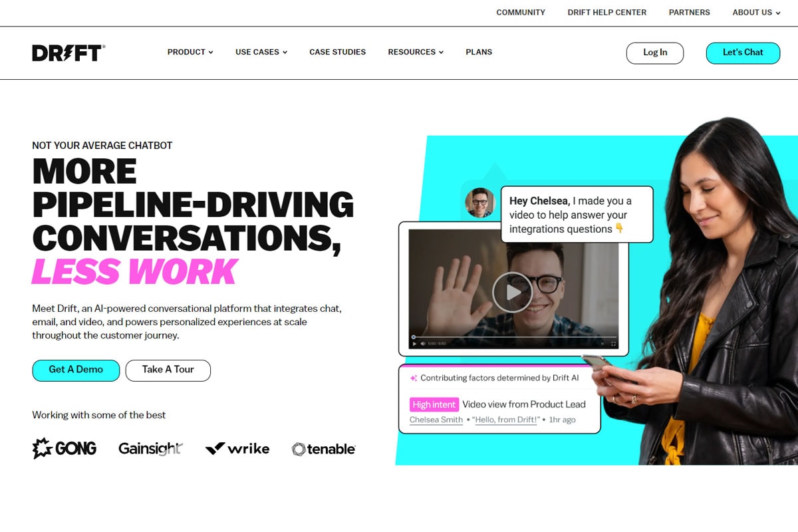Click the "Working with some of the best" text
This screenshot has width=798, height=532.
click(x=99, y=415)
